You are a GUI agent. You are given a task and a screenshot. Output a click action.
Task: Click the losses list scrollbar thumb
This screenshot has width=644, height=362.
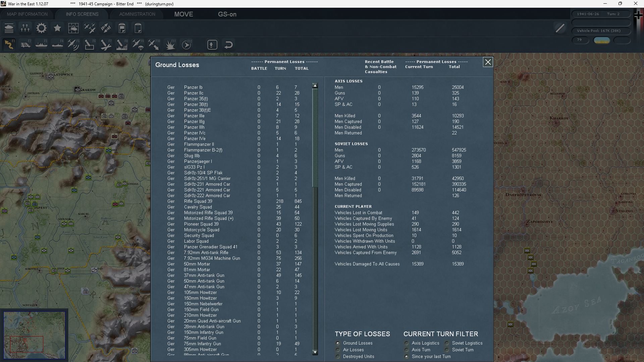point(315,138)
